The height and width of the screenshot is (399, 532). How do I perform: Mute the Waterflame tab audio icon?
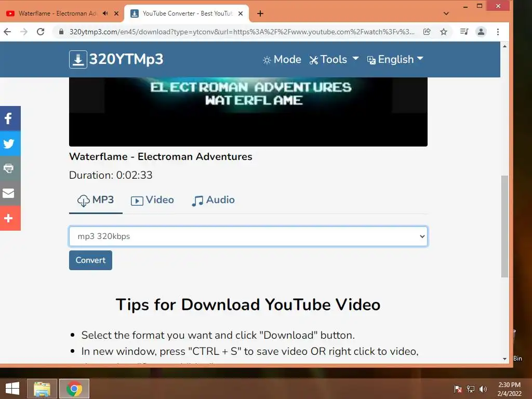click(105, 13)
